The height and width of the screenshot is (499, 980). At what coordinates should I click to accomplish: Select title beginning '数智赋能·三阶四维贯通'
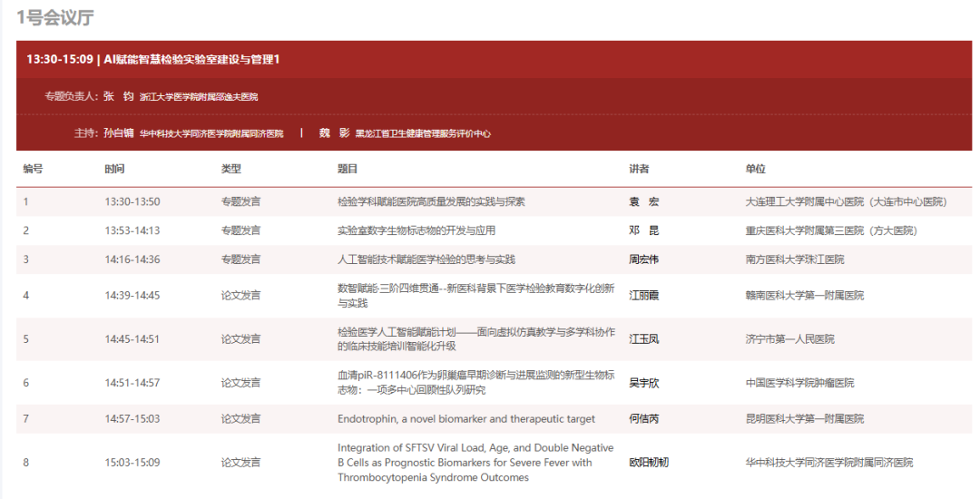[x=476, y=296]
